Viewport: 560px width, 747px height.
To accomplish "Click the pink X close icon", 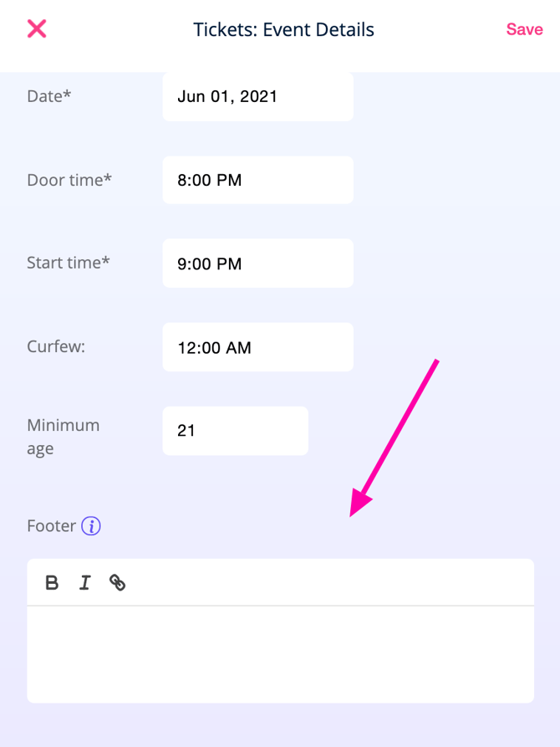I will click(x=37, y=28).
